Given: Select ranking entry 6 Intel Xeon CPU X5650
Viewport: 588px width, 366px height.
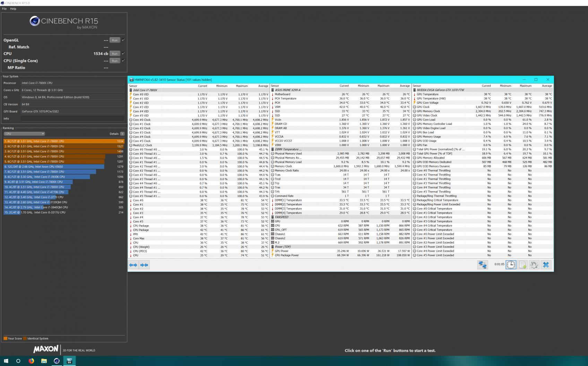Looking at the screenshot, I should pos(64,167).
